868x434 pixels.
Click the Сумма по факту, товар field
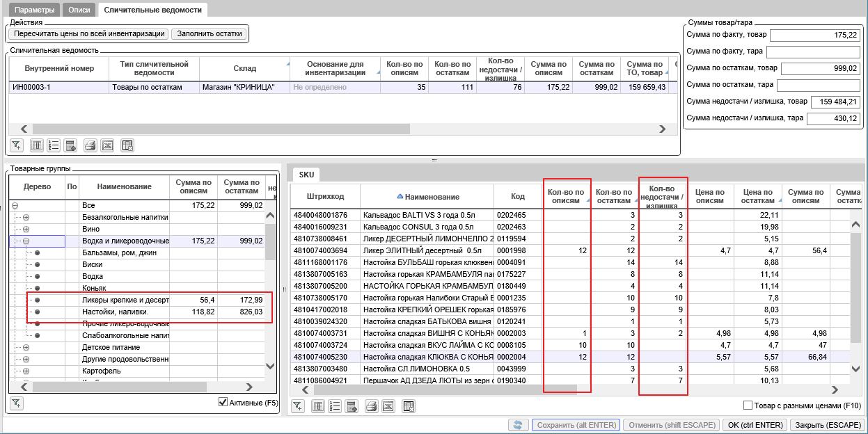[815, 35]
